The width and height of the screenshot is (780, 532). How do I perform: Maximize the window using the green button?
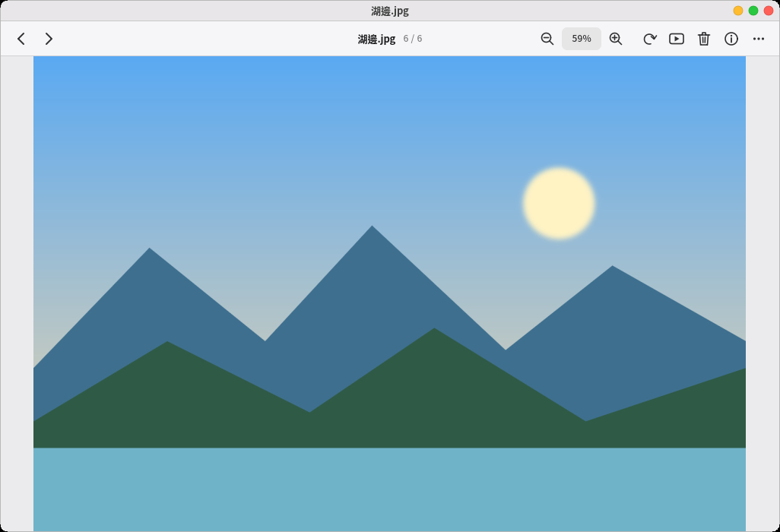[x=753, y=11]
